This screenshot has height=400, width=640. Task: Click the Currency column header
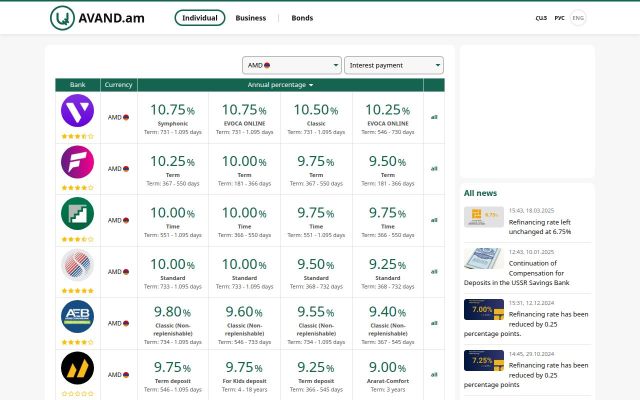pyautogui.click(x=118, y=85)
